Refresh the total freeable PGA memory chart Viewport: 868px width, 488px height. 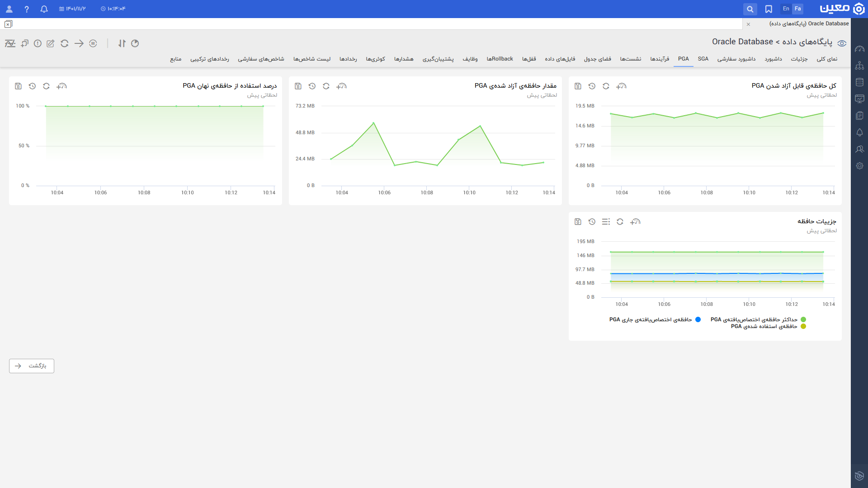[606, 86]
